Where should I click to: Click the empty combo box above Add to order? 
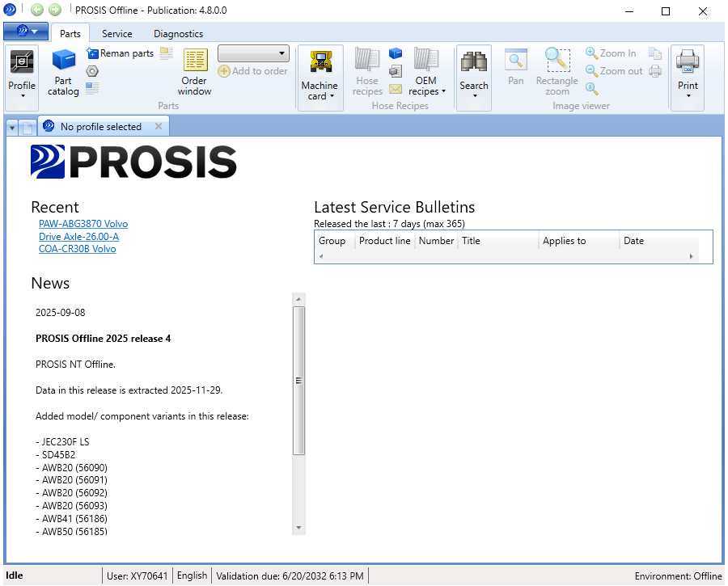[x=253, y=53]
